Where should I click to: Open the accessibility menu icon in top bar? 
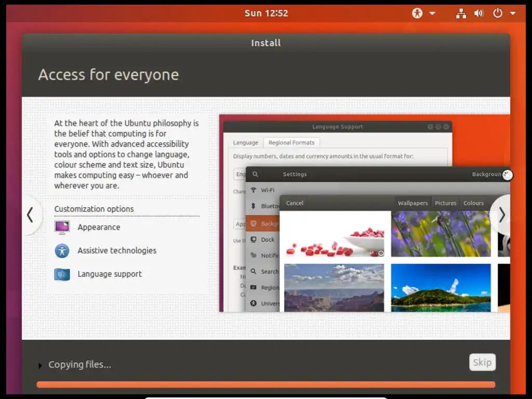click(x=417, y=13)
